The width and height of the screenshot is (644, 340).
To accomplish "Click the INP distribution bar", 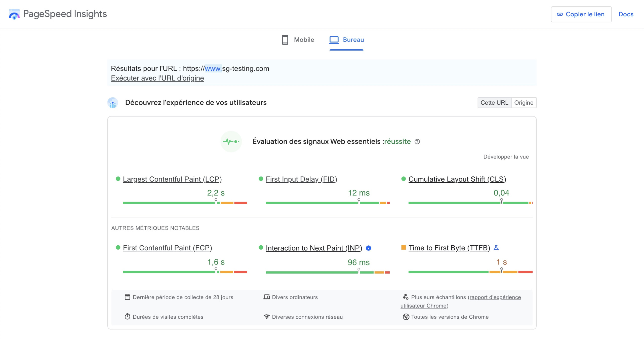I will [x=328, y=272].
